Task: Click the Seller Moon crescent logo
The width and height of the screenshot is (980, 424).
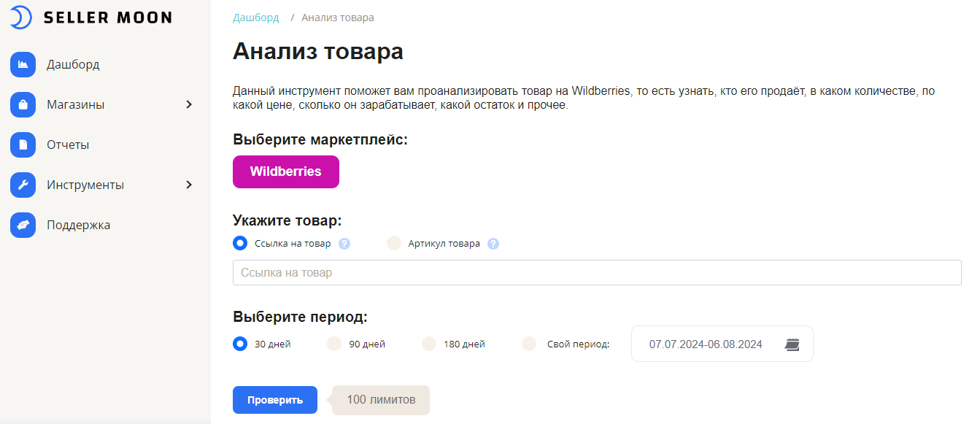Action: coord(21,17)
